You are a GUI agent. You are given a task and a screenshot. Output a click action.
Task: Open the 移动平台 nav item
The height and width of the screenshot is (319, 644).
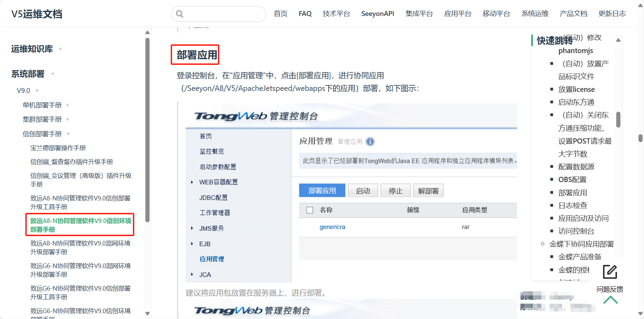[x=496, y=14]
